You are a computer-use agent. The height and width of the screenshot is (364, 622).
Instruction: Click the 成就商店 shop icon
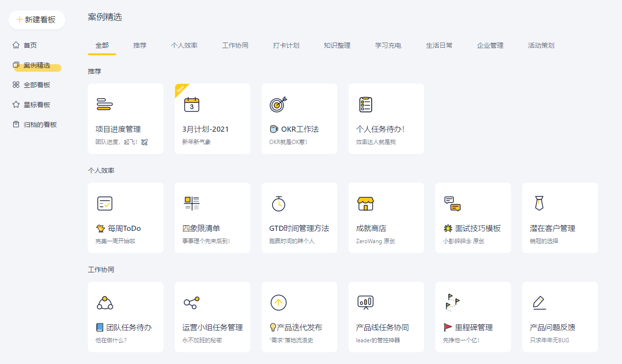pos(365,203)
